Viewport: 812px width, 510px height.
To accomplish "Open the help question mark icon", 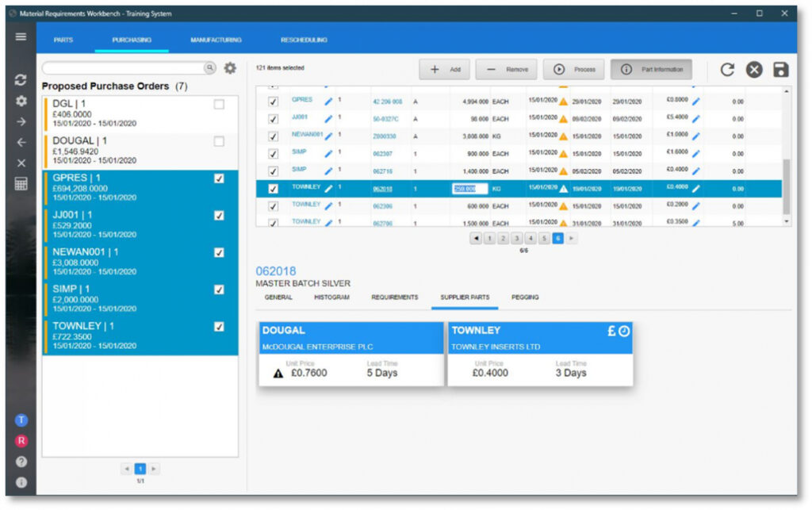I will pyautogui.click(x=21, y=462).
